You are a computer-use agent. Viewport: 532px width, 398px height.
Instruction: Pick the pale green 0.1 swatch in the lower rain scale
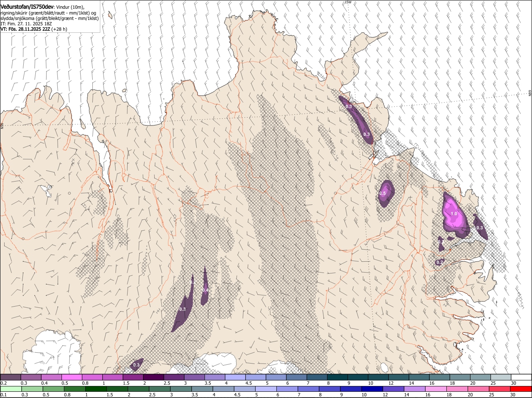point(11,389)
